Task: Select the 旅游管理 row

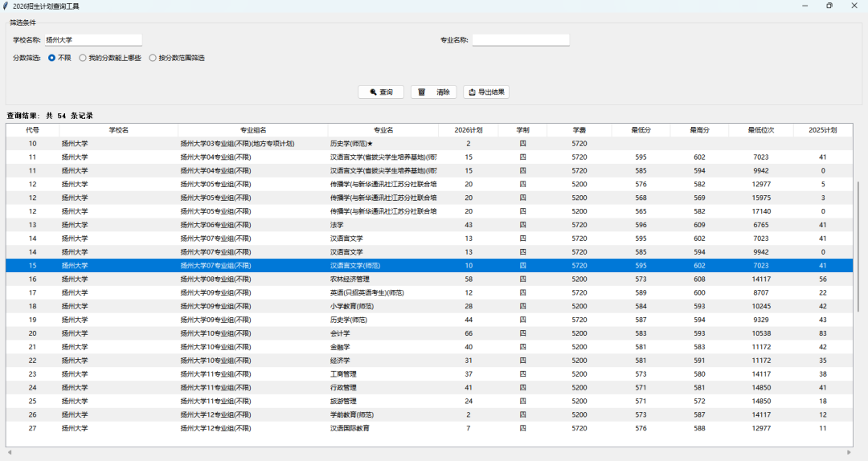Action: (429, 402)
